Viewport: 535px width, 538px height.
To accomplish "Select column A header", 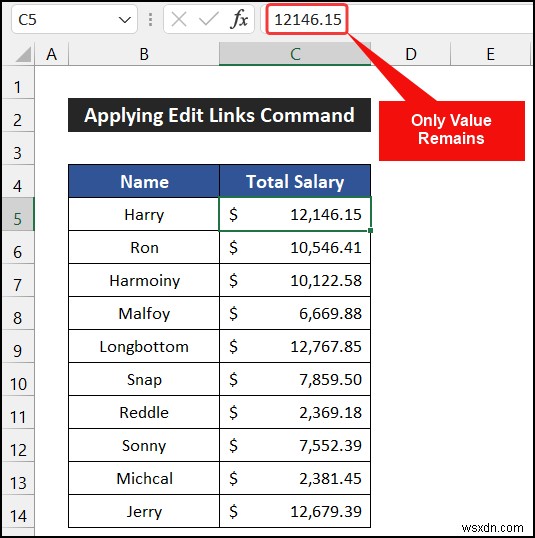I will tap(51, 54).
